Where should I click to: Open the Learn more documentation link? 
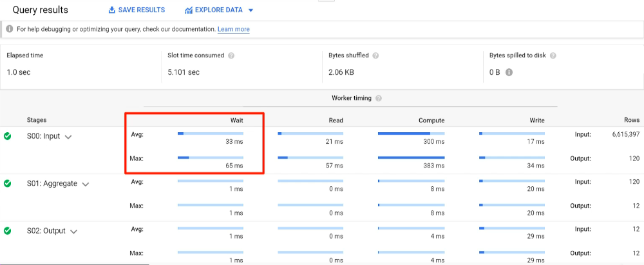point(233,29)
